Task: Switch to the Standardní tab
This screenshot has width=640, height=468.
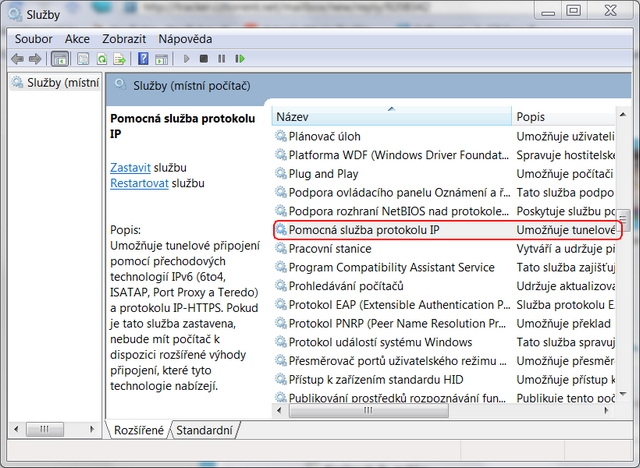Action: (x=205, y=431)
